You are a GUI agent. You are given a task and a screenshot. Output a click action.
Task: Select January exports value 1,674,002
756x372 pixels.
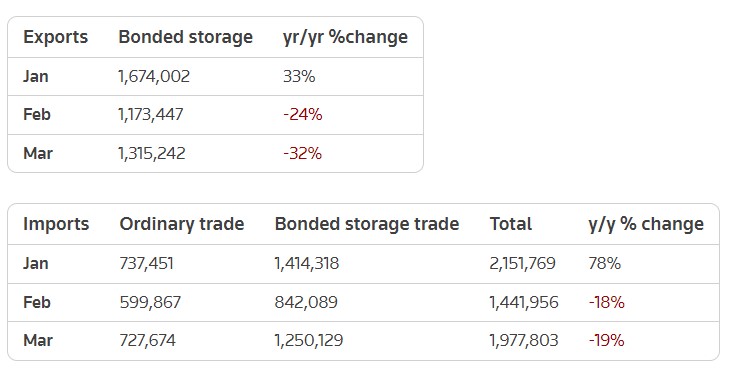pos(154,76)
